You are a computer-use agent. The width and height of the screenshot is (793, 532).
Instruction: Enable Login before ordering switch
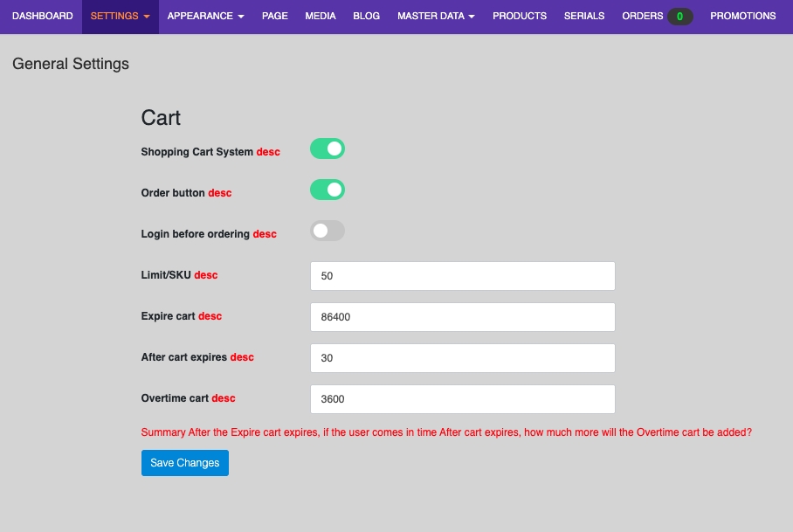[328, 231]
